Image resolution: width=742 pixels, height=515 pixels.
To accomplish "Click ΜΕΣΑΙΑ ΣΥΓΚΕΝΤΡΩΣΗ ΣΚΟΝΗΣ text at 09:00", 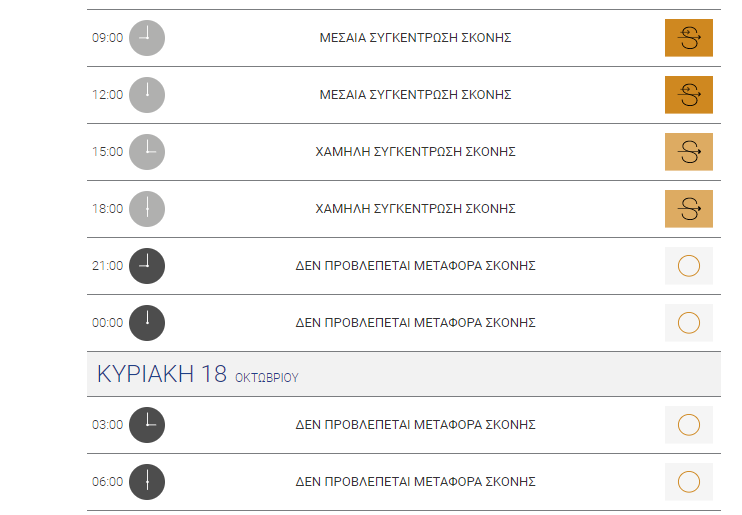I will [415, 38].
